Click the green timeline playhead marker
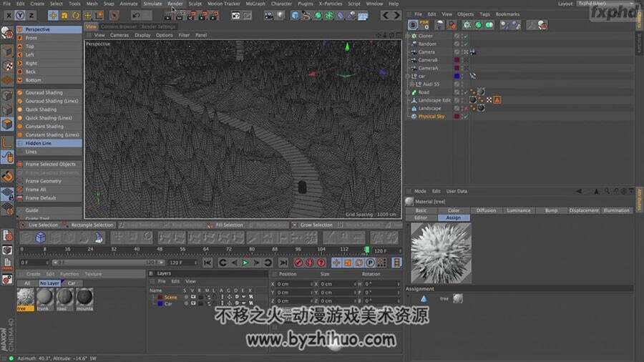Screen dimensions: 644x362 (367, 250)
